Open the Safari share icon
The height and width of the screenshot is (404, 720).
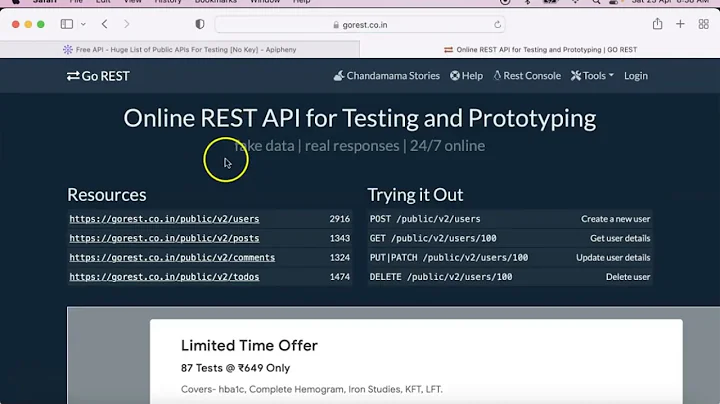coord(658,23)
